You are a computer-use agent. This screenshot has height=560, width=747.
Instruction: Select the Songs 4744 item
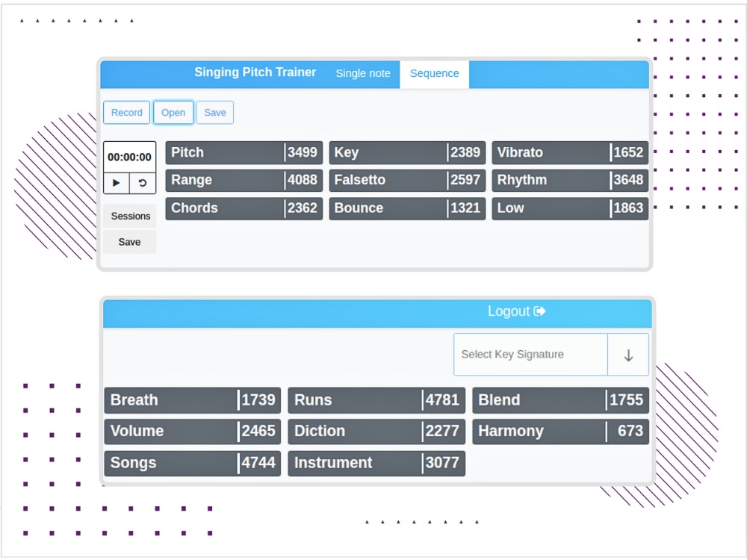193,464
